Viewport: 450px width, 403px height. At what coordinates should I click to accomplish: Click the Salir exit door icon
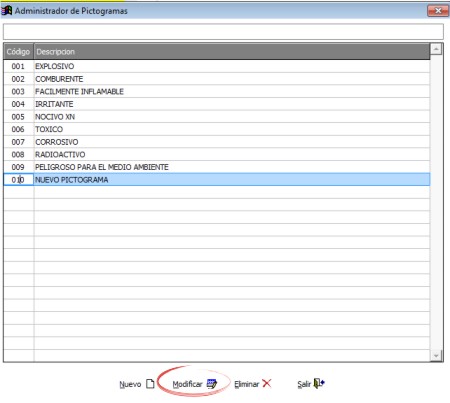click(x=319, y=383)
